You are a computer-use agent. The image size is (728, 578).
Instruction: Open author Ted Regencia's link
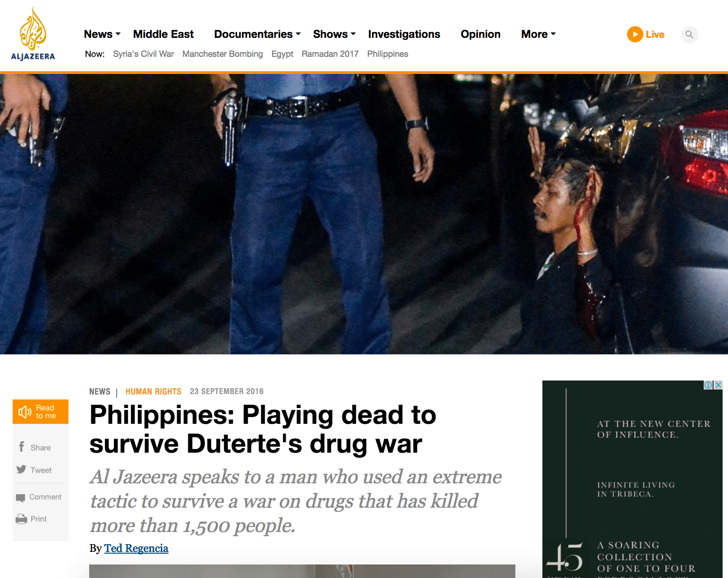[x=136, y=548]
